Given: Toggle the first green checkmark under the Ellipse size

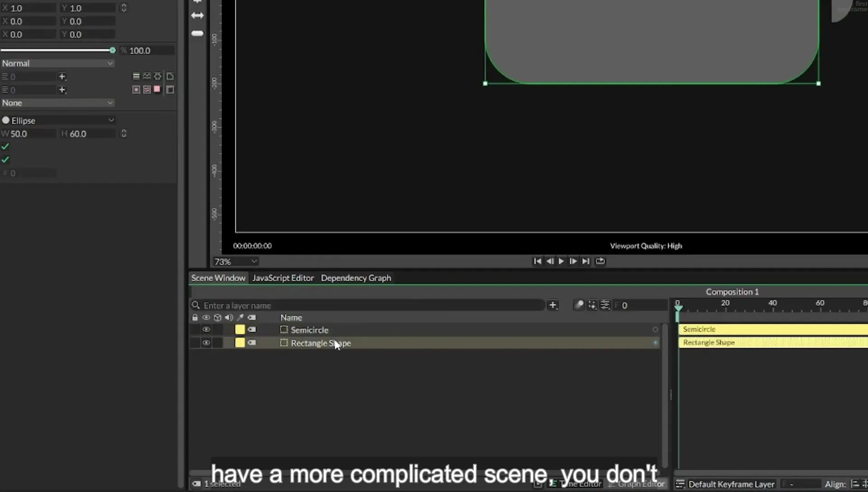Looking at the screenshot, I should pos(5,147).
